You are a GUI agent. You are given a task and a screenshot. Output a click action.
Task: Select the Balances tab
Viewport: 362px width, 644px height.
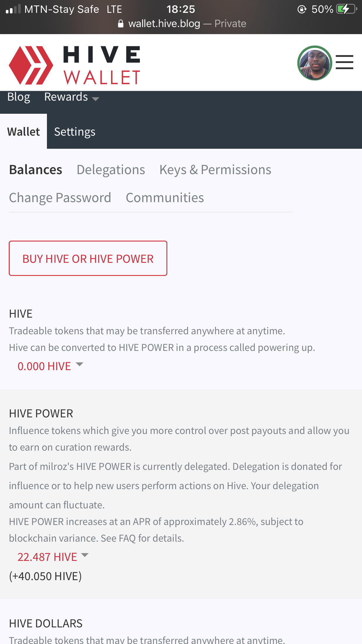(x=36, y=170)
